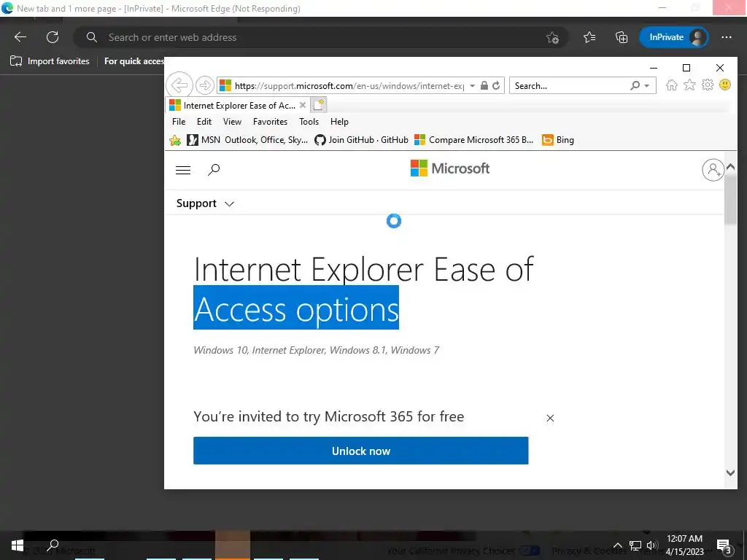The height and width of the screenshot is (560, 747).
Task: Open Join GitHub favorite link
Action: point(361,140)
